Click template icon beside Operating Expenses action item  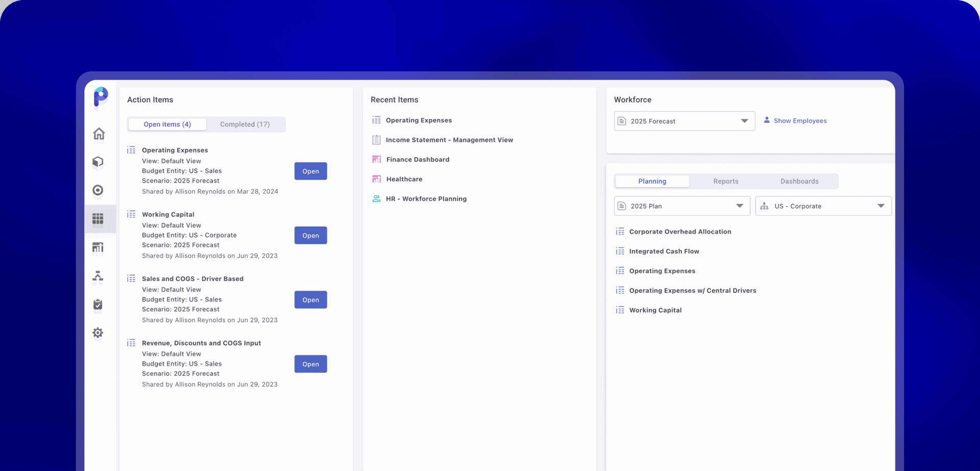click(x=131, y=150)
